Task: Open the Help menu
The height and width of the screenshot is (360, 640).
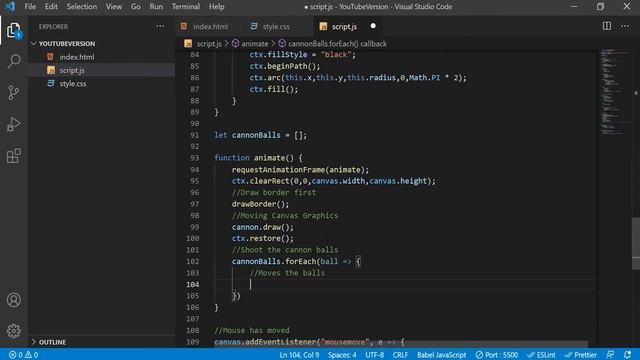Action: (216, 7)
